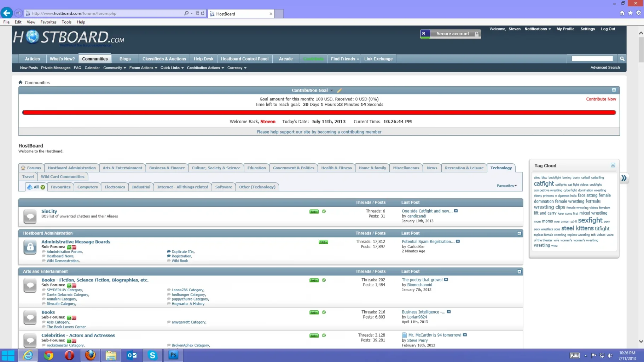Switch to the Business & Finance tab

167,168
